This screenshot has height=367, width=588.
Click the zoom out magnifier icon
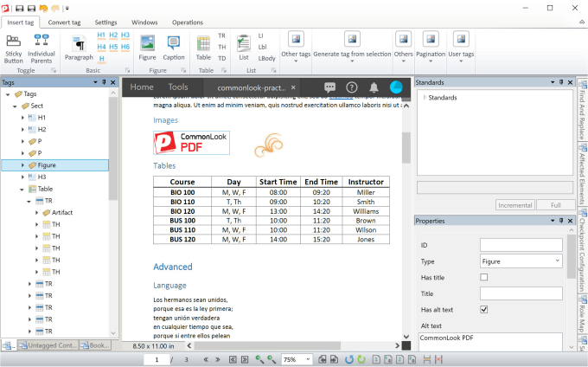coord(259,359)
